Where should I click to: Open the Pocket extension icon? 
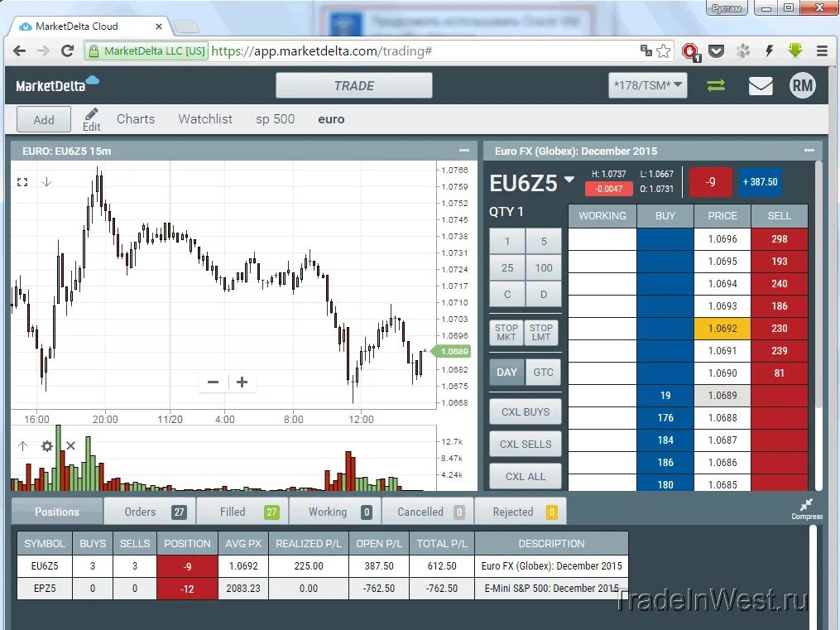(x=716, y=51)
